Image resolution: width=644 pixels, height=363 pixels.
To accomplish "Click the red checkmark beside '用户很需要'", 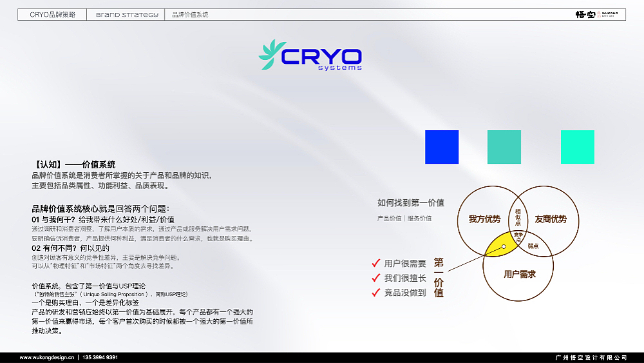I will [375, 262].
